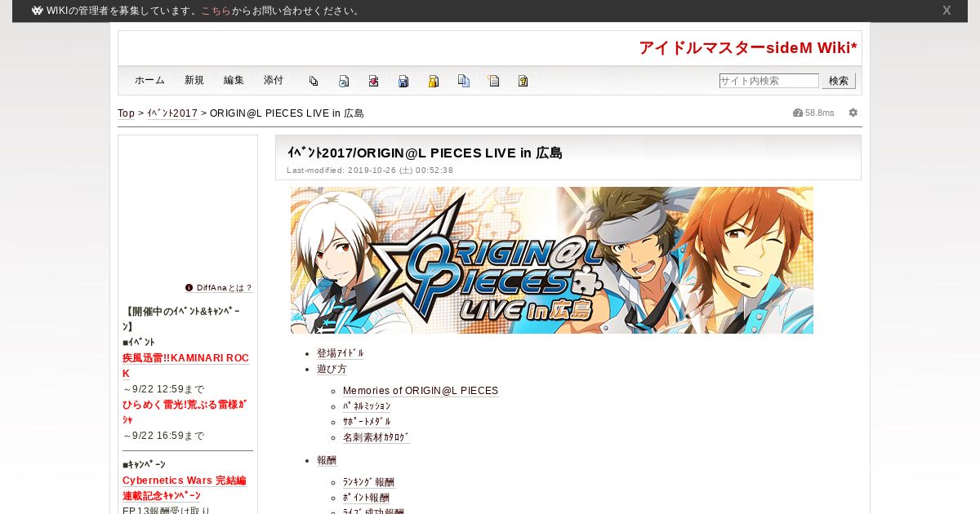This screenshot has width=980, height=514.
Task: Click the gauge icon beside 58.8ms
Action: (798, 113)
